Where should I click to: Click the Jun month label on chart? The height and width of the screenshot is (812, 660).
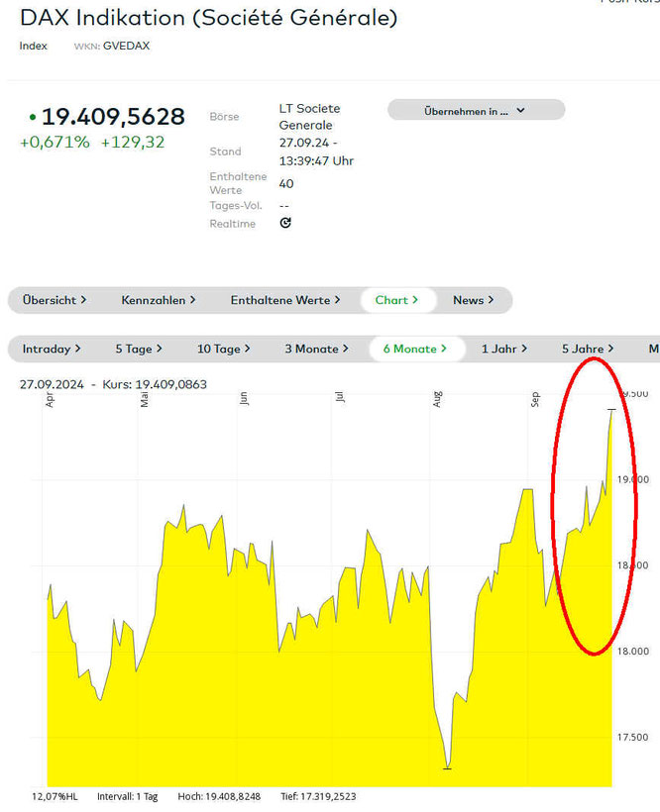click(x=244, y=398)
